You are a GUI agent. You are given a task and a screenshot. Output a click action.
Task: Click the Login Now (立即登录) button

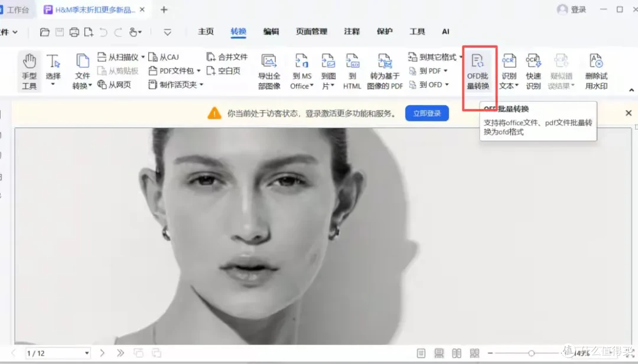coord(427,113)
